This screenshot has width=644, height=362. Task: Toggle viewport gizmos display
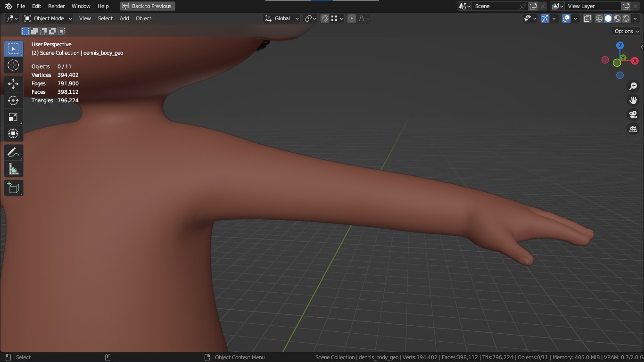coord(545,18)
